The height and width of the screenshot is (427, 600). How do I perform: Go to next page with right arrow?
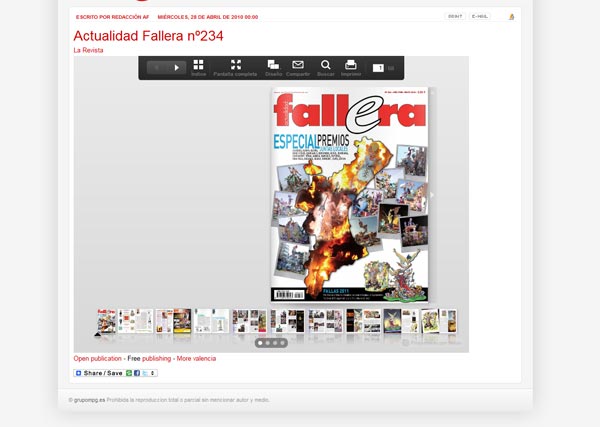point(177,68)
